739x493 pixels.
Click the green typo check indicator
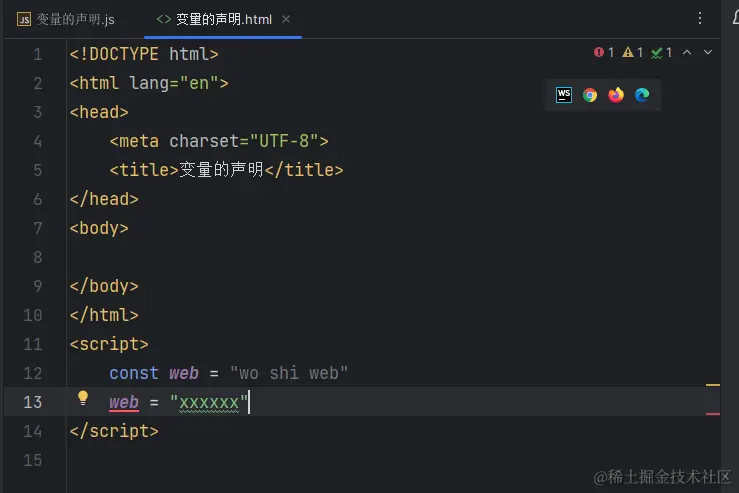click(661, 52)
